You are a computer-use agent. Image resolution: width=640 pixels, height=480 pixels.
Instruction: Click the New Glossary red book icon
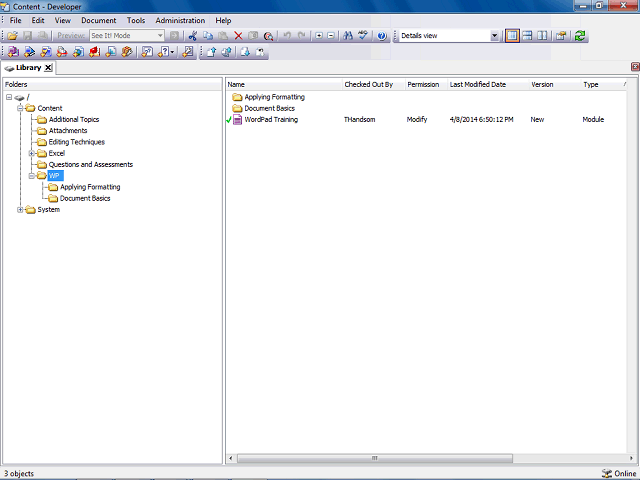click(x=95, y=52)
